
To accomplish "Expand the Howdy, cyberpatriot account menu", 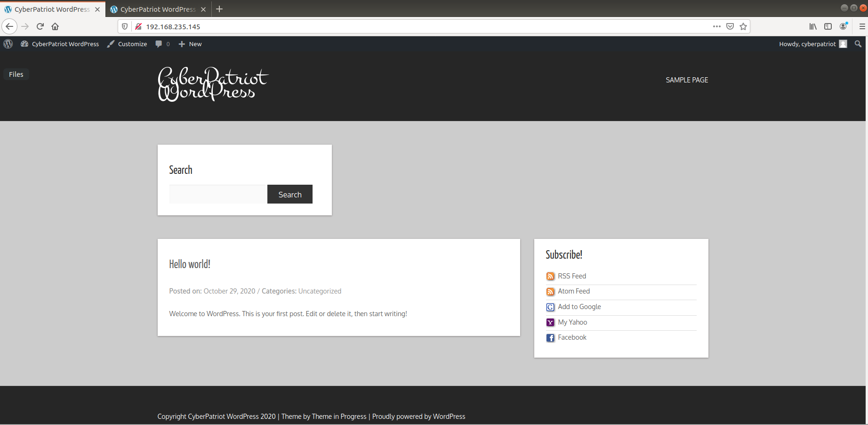I will pos(812,44).
